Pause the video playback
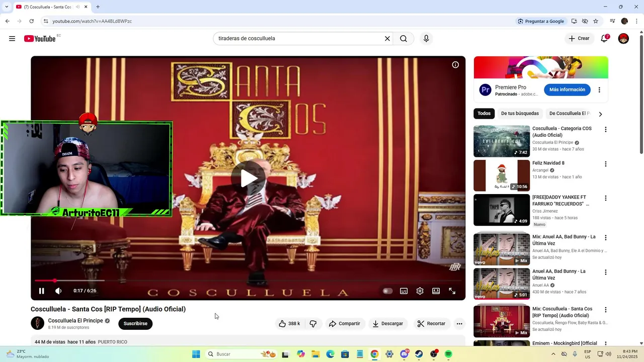644x362 pixels. [42, 291]
